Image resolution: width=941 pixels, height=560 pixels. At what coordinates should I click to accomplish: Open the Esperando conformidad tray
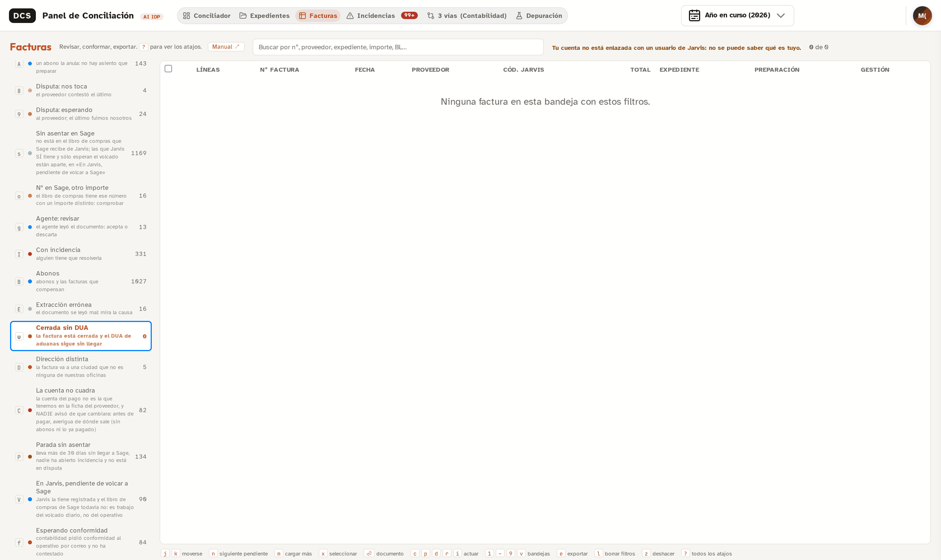[x=81, y=542]
